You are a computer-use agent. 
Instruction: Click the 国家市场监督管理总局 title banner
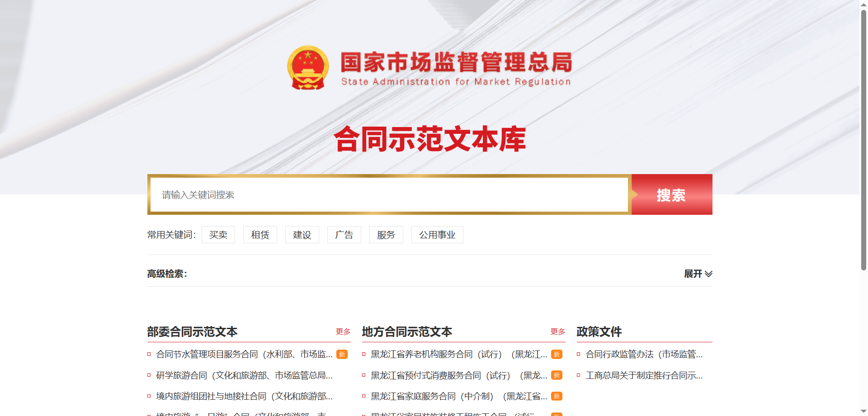coord(456,68)
